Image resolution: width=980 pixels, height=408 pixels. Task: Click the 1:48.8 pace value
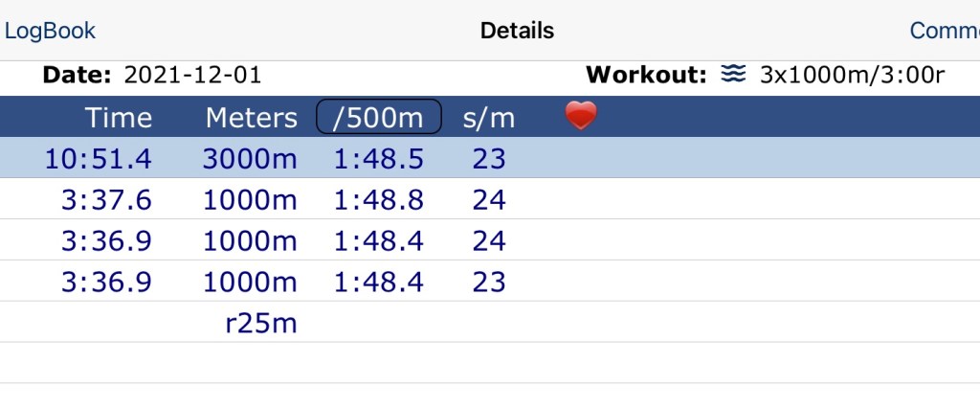click(378, 199)
